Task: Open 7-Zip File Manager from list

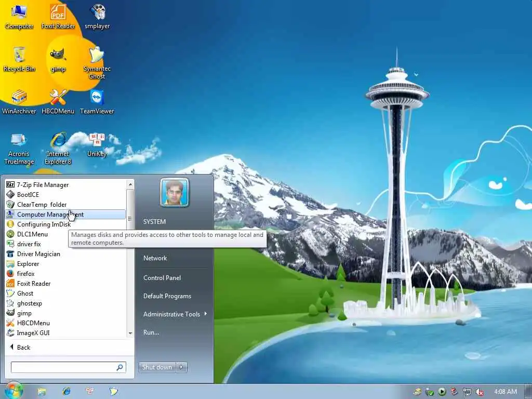Action: click(x=65, y=185)
